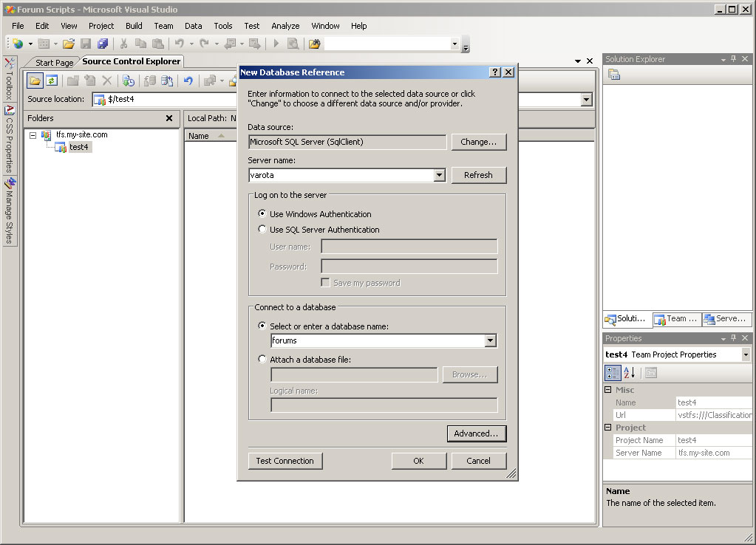The height and width of the screenshot is (545, 756).
Task: Click the Add Files icon in Source Control Explorer
Action: (90, 80)
